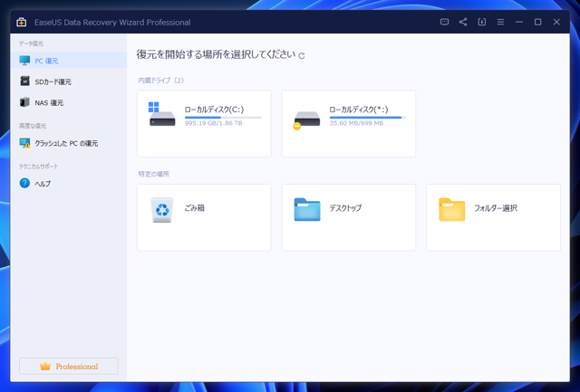Click the テクニカルサポート sidebar heading
The image size is (580, 392).
click(x=39, y=167)
